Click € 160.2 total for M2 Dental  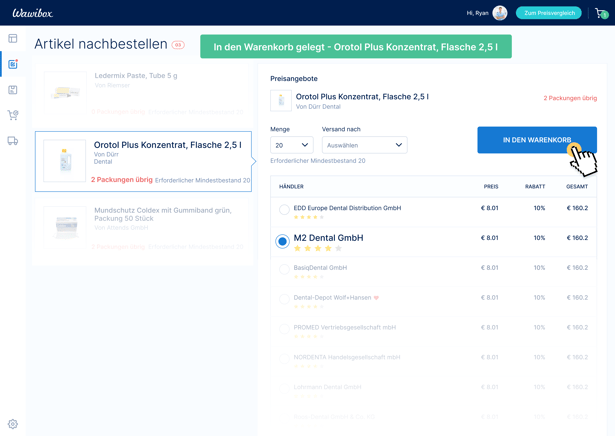pyautogui.click(x=577, y=238)
